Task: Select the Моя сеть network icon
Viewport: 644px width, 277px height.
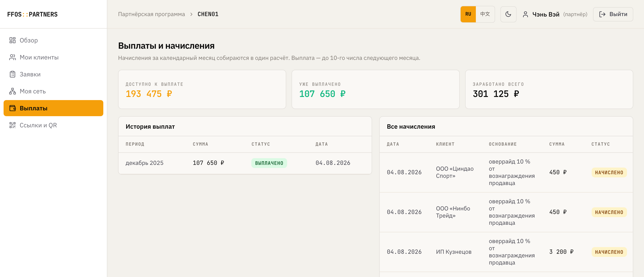Action: click(x=13, y=91)
